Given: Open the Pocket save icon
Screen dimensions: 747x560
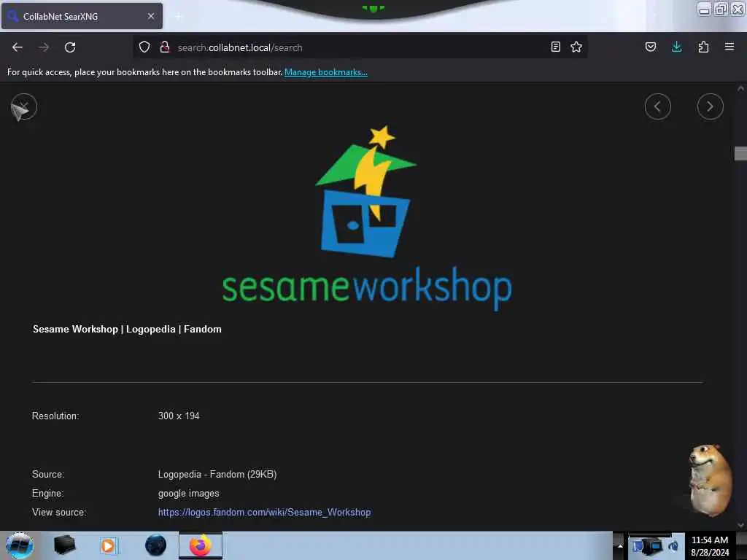Looking at the screenshot, I should tap(651, 47).
